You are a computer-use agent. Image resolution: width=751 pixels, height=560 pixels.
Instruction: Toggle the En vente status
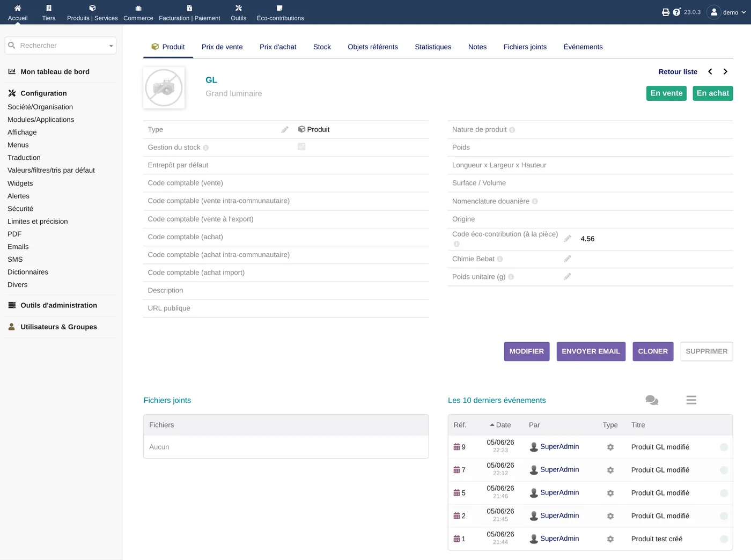tap(666, 93)
